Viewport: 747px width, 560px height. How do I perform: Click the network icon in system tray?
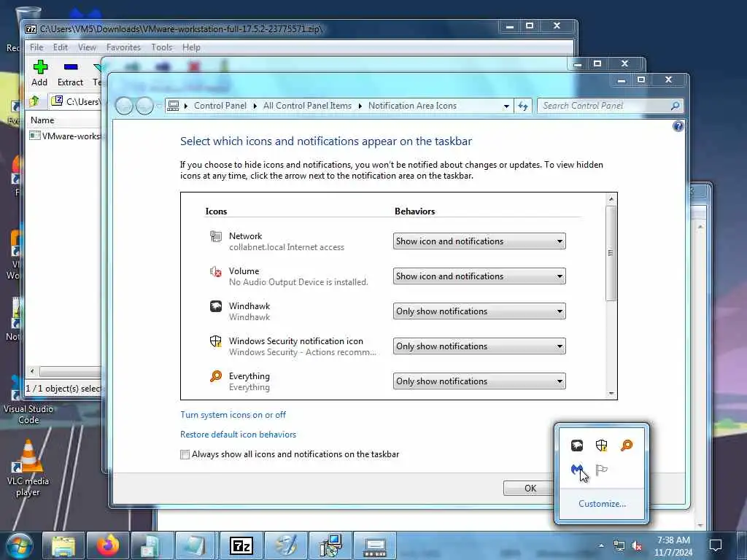click(619, 545)
